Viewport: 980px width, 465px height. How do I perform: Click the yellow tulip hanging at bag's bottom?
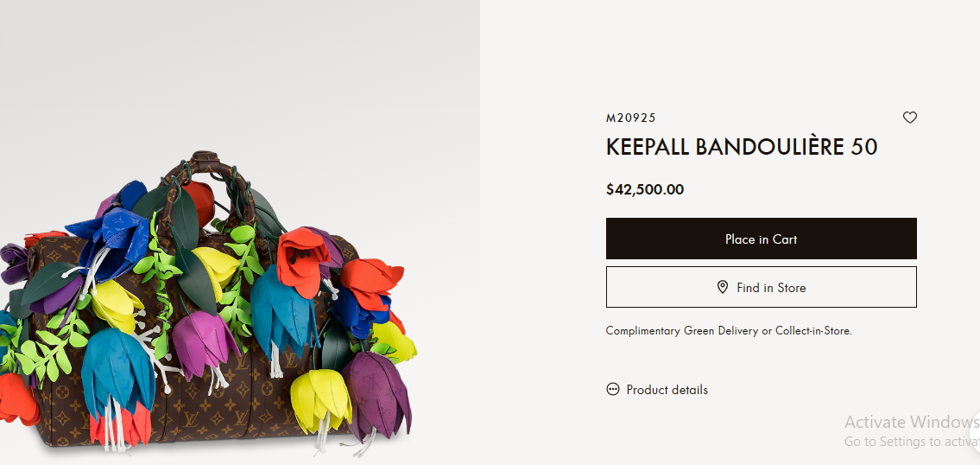[321, 400]
